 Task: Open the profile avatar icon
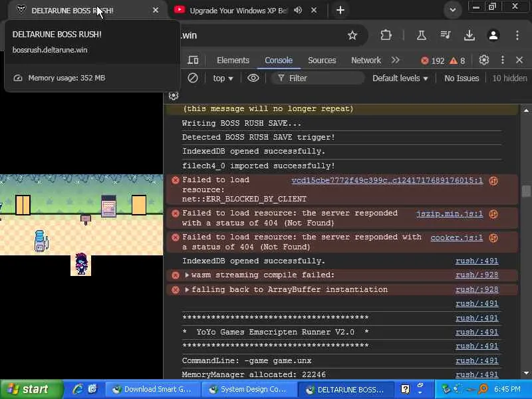point(493,35)
